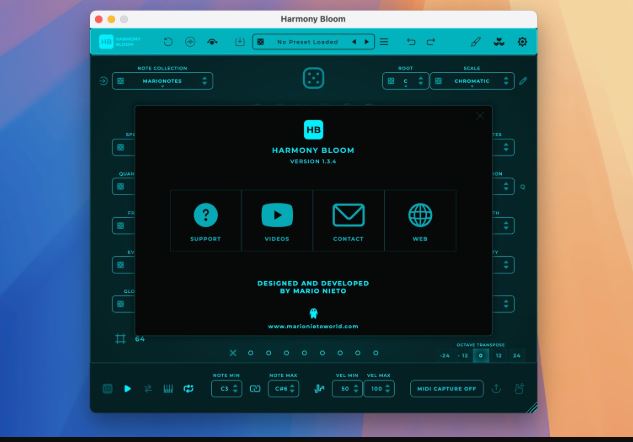Select octave transpose value 12
633x442 pixels.
(499, 356)
